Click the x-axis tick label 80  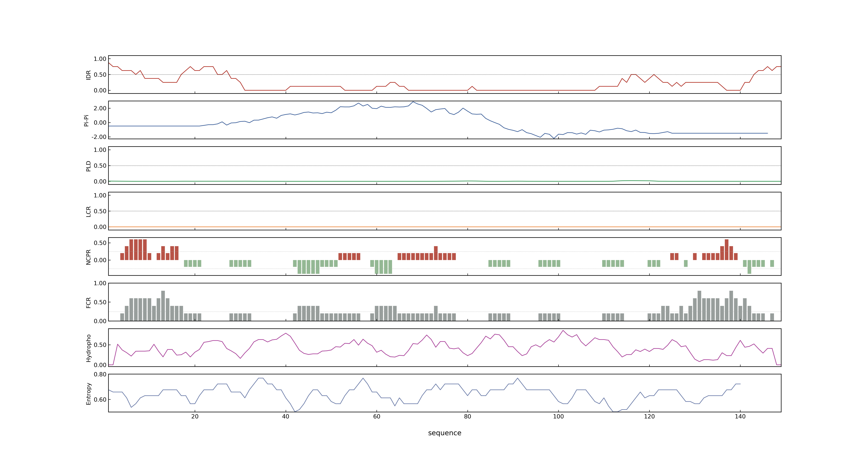(467, 416)
